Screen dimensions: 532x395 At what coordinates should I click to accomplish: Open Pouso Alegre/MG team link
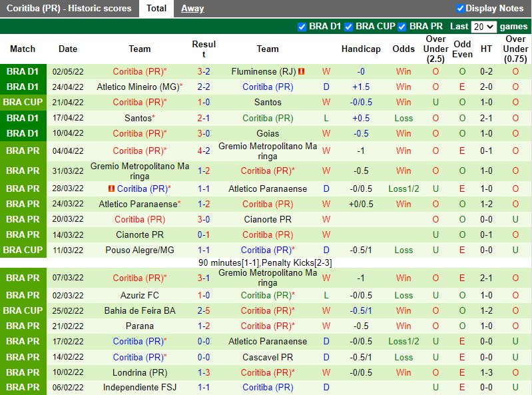pyautogui.click(x=140, y=250)
